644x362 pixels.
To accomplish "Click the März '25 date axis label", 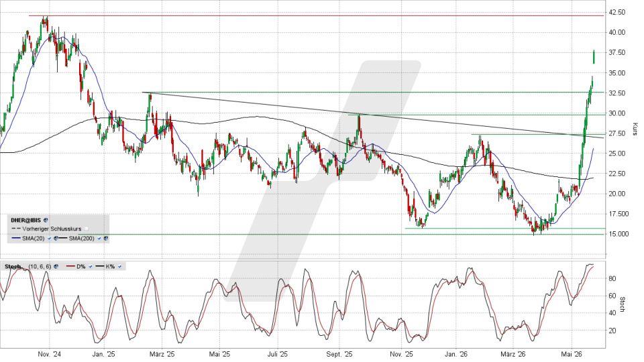I will tap(162, 354).
